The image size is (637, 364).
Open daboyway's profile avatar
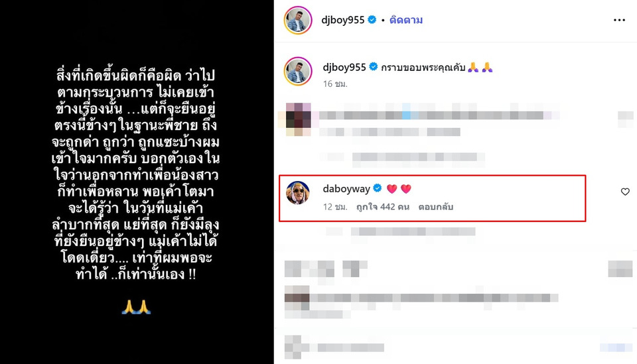(298, 193)
